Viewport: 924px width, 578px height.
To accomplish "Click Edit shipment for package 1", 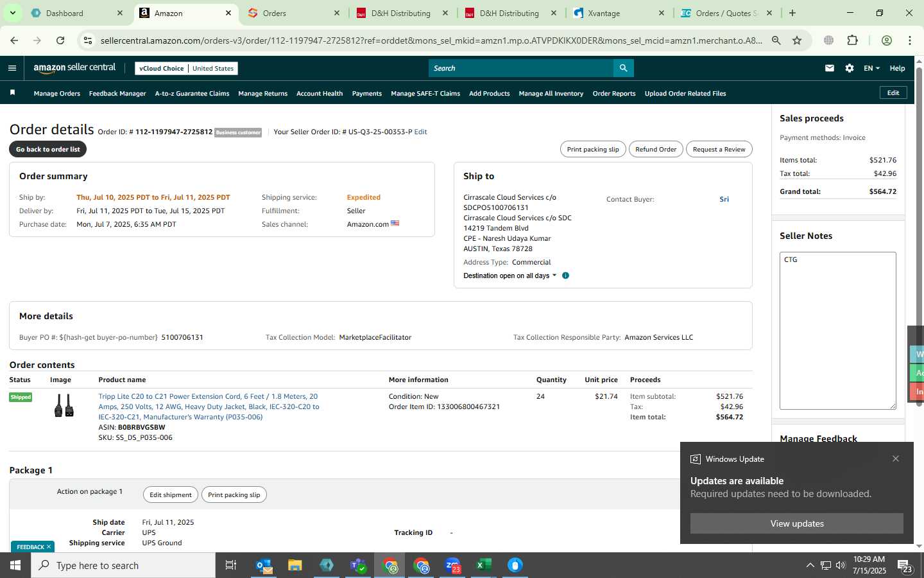I will 171,495.
